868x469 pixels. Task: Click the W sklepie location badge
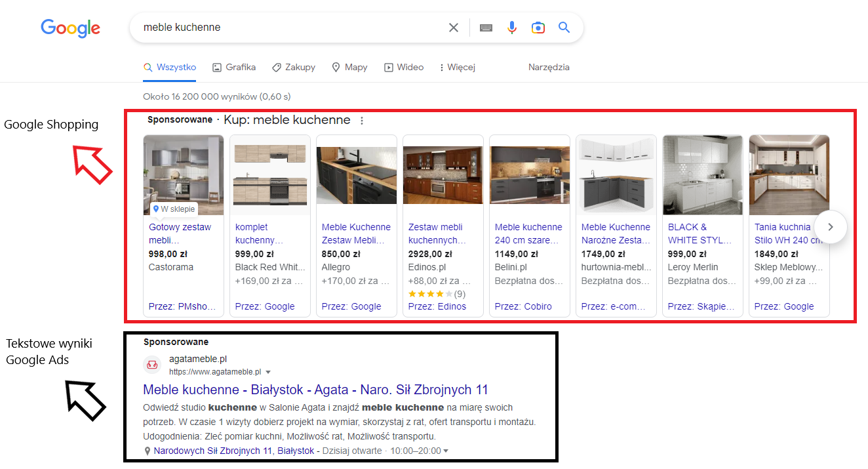[173, 209]
